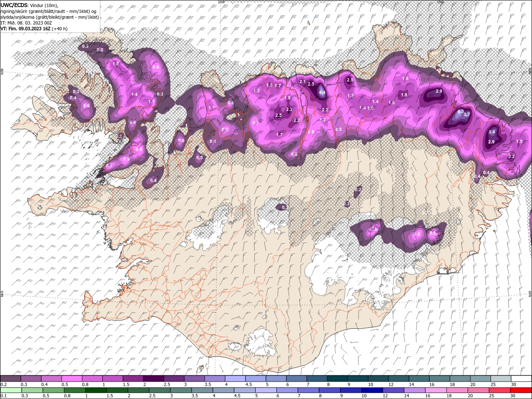
Task: Select pink rain-scale swatch between 18 and 20
Action: pos(457,390)
